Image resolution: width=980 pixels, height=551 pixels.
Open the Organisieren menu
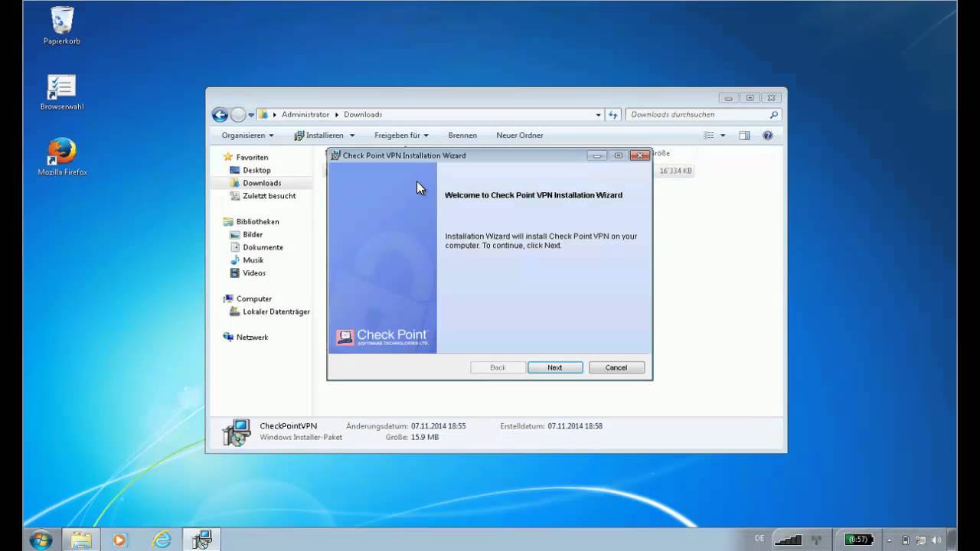coord(247,135)
